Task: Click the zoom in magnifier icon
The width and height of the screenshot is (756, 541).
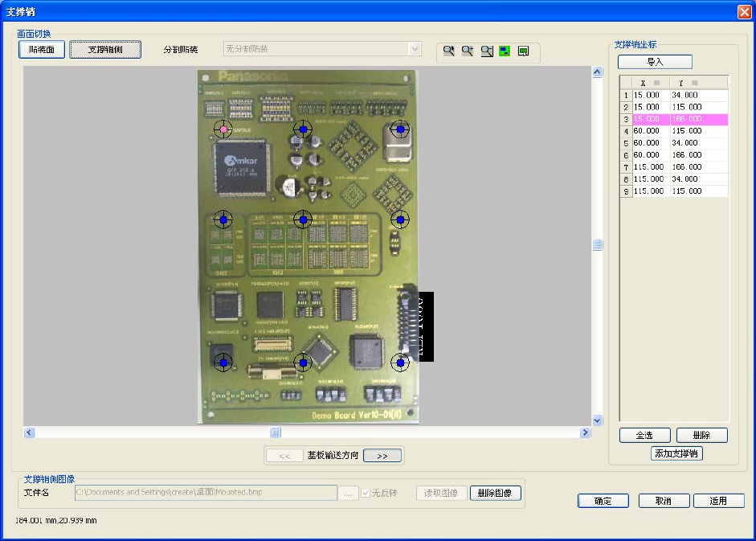Action: click(468, 51)
